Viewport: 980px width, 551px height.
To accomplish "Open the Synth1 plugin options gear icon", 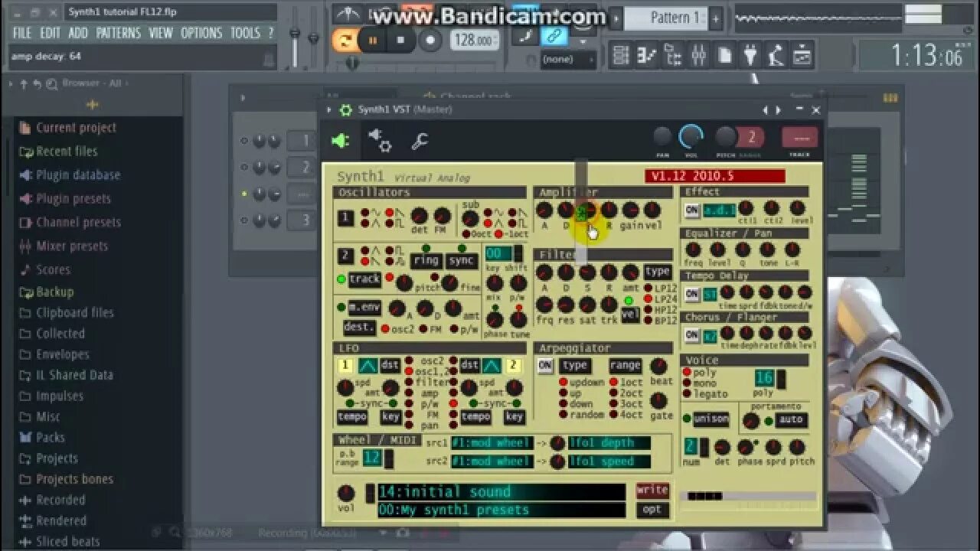I will [345, 110].
